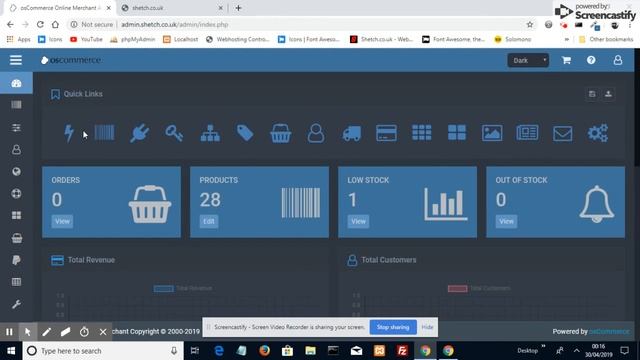Screen dimensions: 640x360
Task: Click the price tag quick link
Action: point(245,133)
